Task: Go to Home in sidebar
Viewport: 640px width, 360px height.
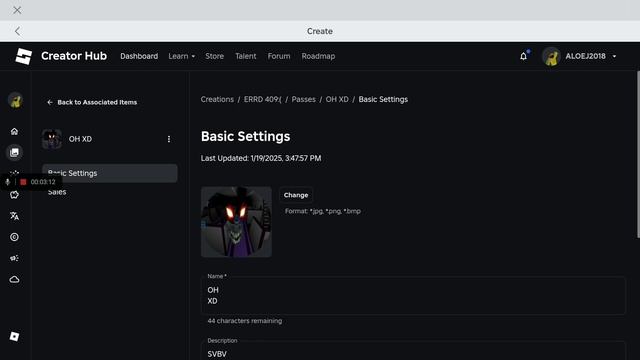Action: click(14, 131)
